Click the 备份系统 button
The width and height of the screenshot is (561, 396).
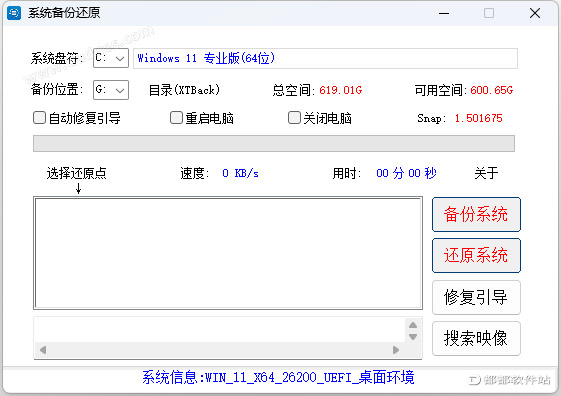pos(476,215)
